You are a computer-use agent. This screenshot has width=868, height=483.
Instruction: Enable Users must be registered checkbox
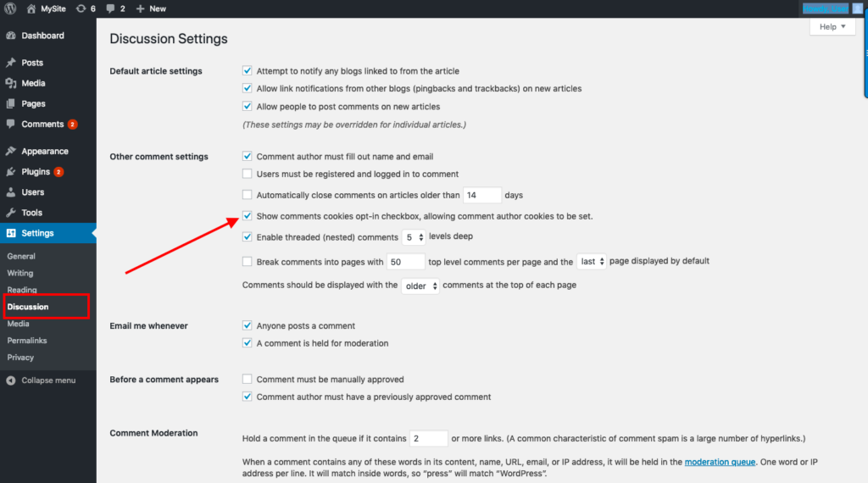(x=247, y=174)
